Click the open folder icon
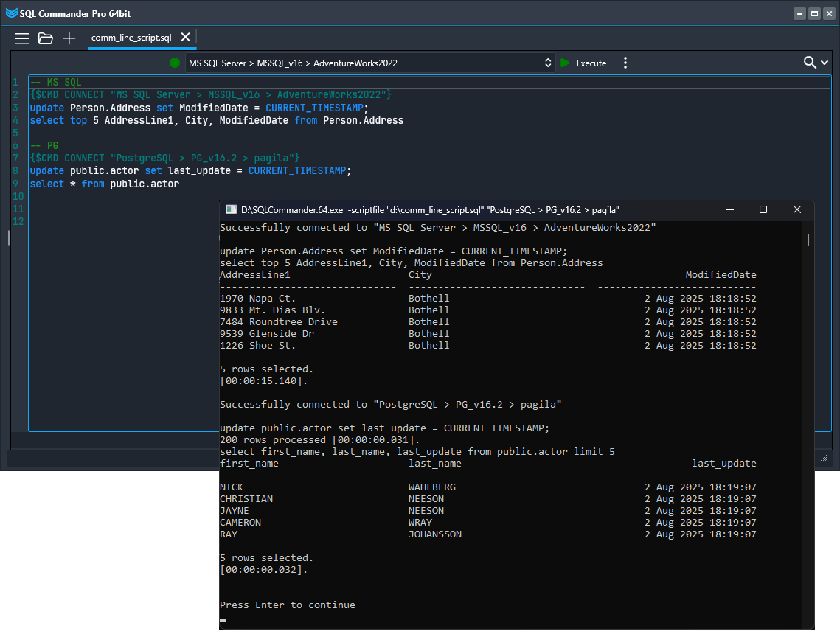The height and width of the screenshot is (634, 840). point(46,38)
